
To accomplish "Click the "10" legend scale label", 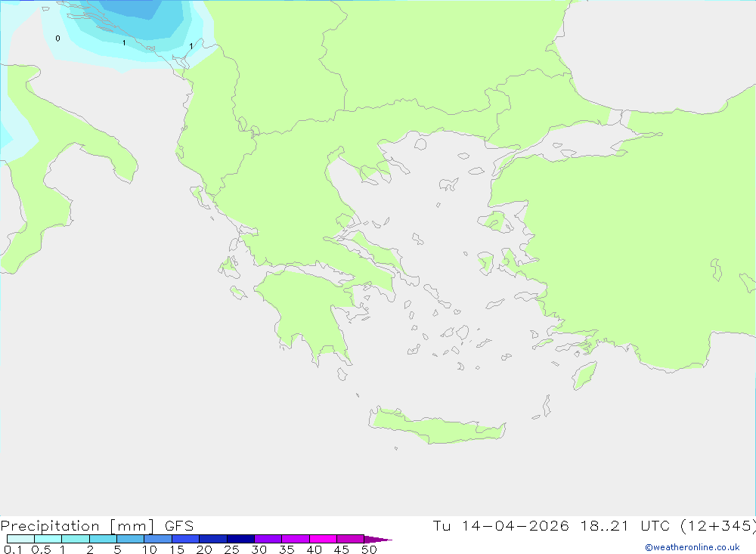I will [x=150, y=549].
